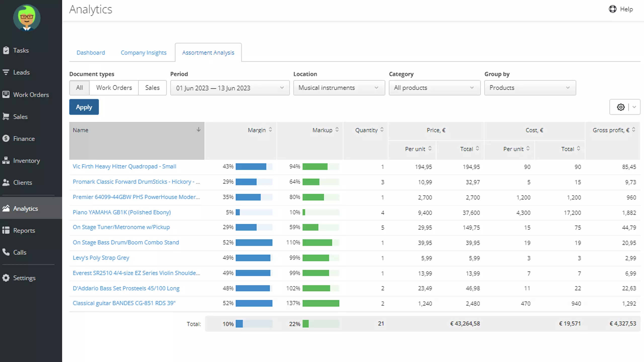This screenshot has height=362, width=644.
Task: Open Piano YAMAHA GB1K product link
Action: (122, 212)
